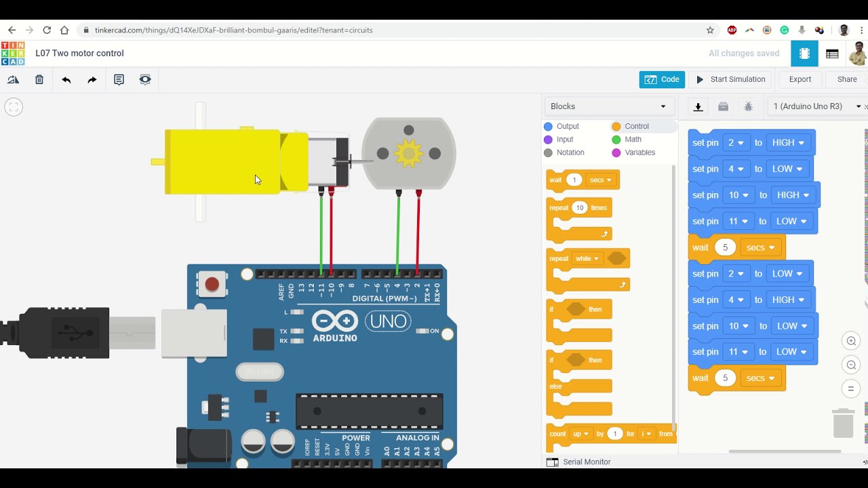868x488 pixels.
Task: Click the Code button
Action: (x=662, y=79)
